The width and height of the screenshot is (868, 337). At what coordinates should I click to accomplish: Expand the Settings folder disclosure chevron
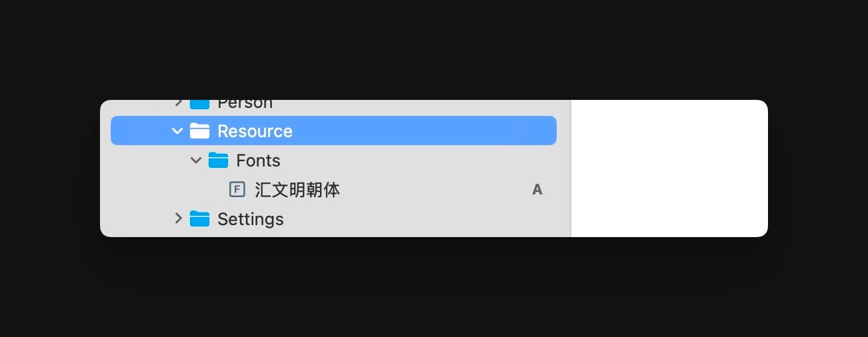[178, 218]
